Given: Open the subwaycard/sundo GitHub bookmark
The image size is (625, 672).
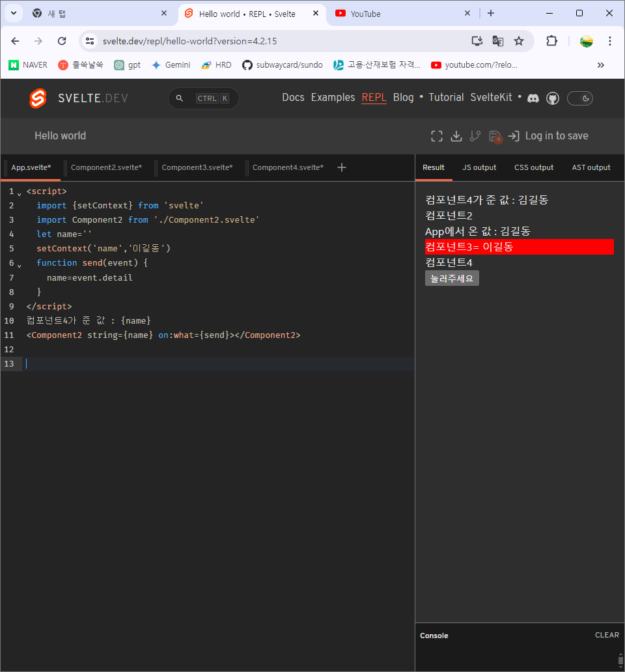Looking at the screenshot, I should [283, 65].
